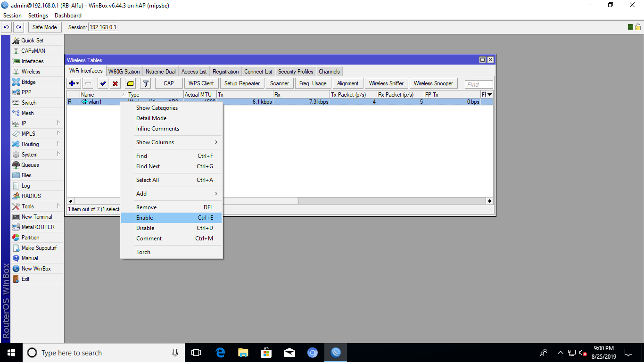This screenshot has height=362, width=644.
Task: Open the Partition section
Action: click(x=37, y=238)
